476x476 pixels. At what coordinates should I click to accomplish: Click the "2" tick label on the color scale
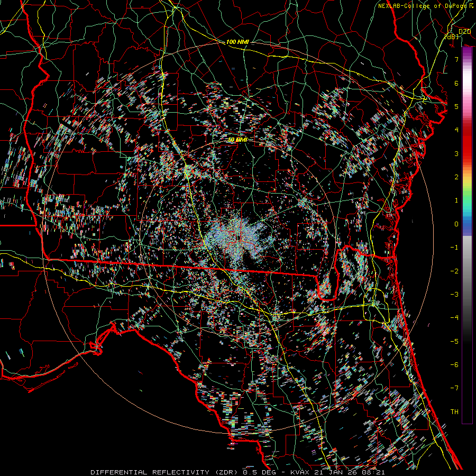[x=456, y=177]
